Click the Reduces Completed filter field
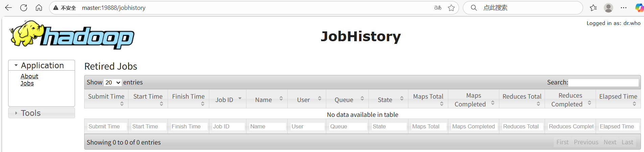Viewport: 644px width, 152px height. [x=571, y=126]
